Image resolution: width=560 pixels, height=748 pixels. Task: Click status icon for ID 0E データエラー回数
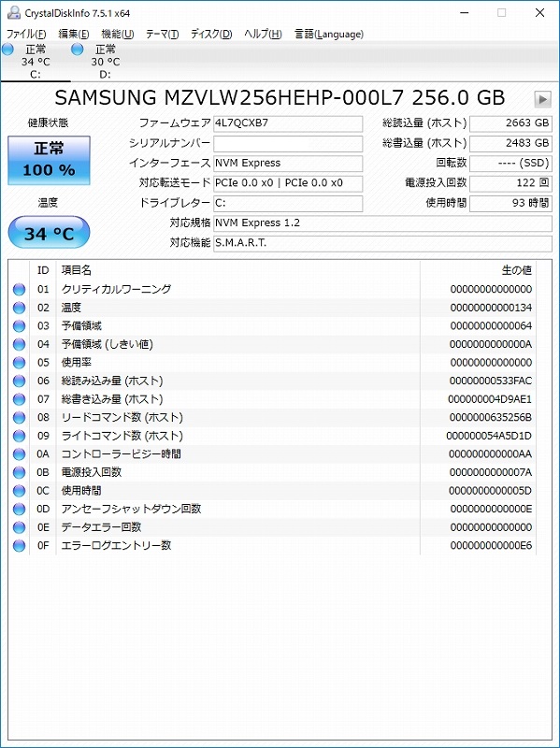point(19,527)
